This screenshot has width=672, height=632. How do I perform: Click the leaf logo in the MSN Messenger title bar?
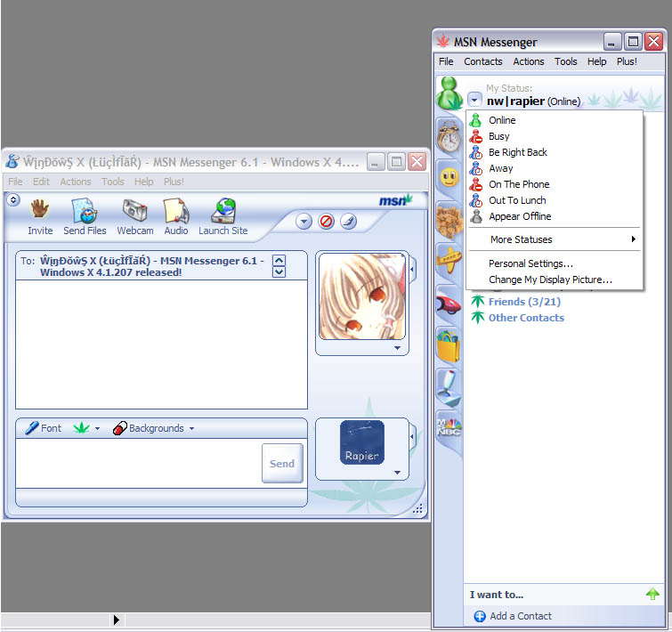pos(442,42)
